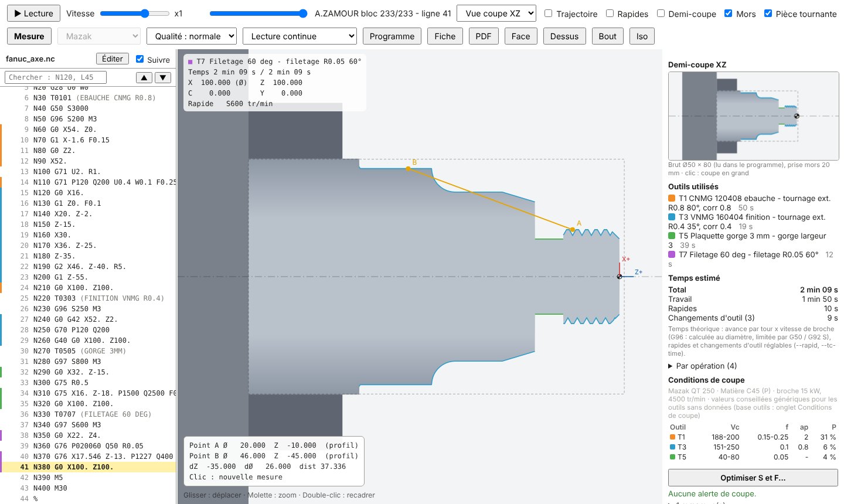The height and width of the screenshot is (504, 844).
Task: Switch to the Iso view
Action: (x=642, y=36)
